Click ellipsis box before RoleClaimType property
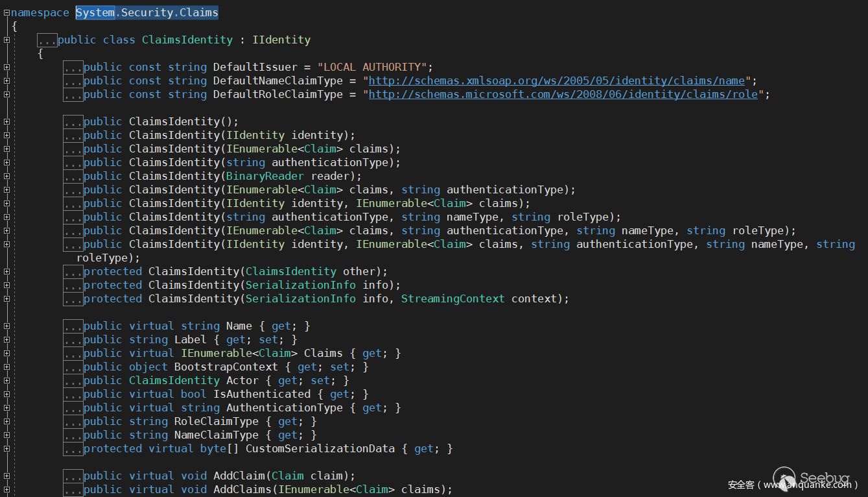Viewport: 868px width, 497px height. click(73, 421)
